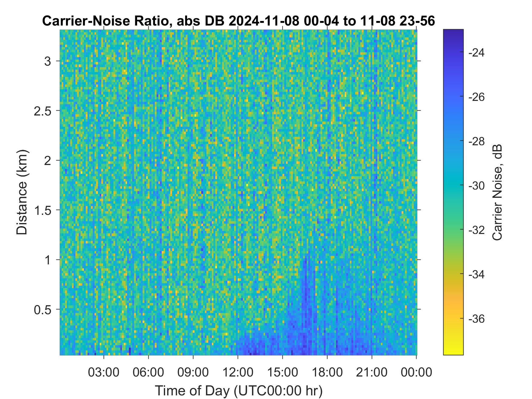The height and width of the screenshot is (399, 532).
Task: Click the 'Distance (km)' y-axis label
Action: [x=22, y=192]
